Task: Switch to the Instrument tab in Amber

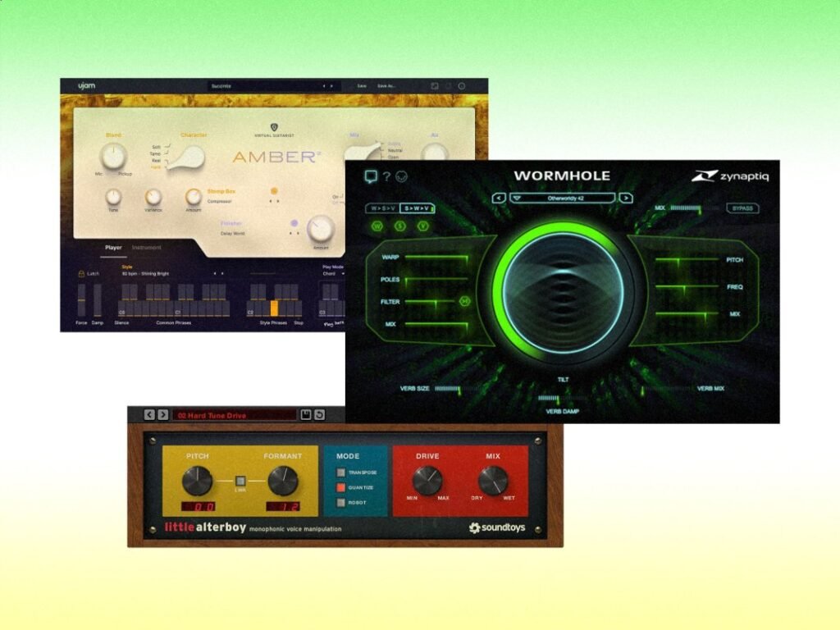Action: coord(146,248)
